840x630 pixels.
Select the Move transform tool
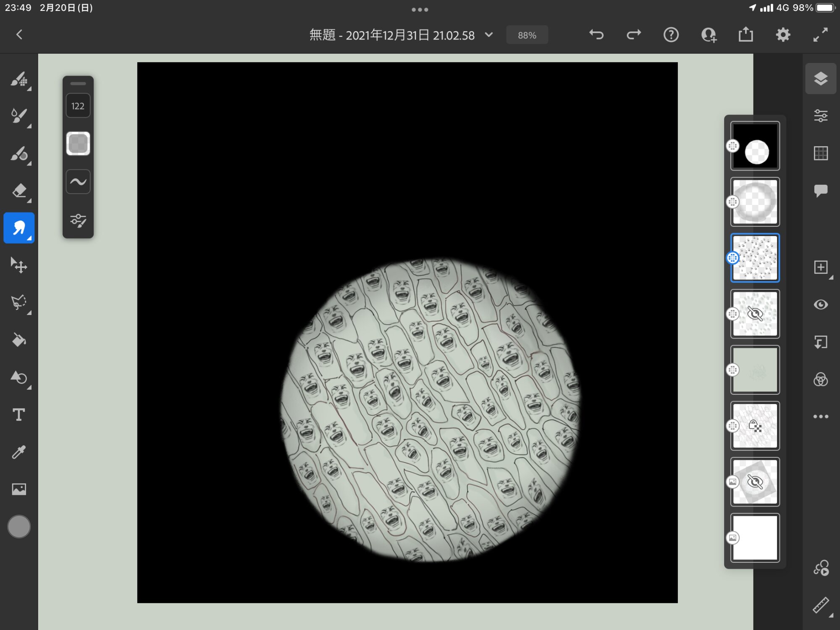[x=19, y=265]
